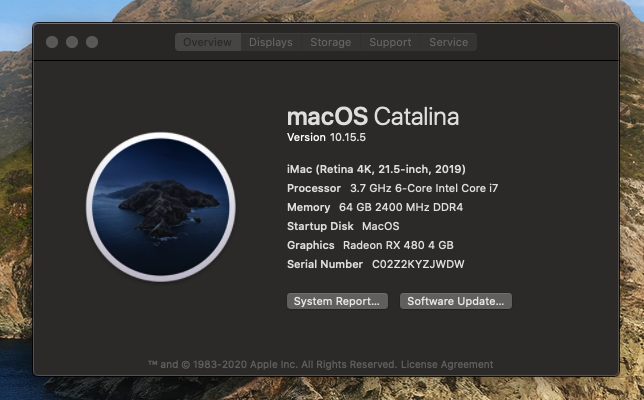Click the serial number C02Z2KYZJWDW
This screenshot has height=400, width=644.
pos(418,264)
